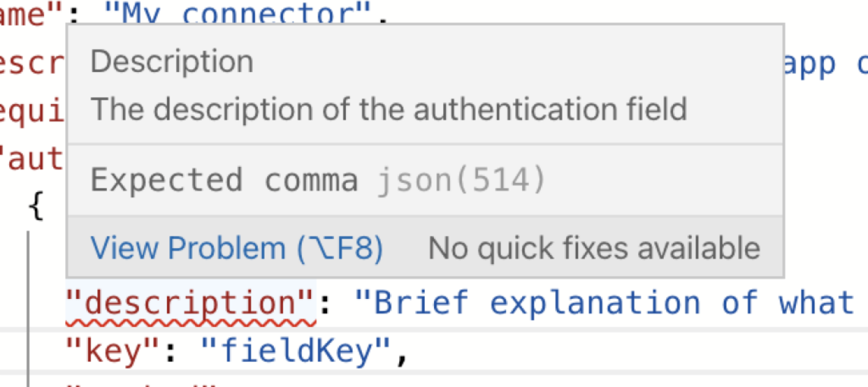
Task: Click the partially hidden "aut" key
Action: coord(33,159)
